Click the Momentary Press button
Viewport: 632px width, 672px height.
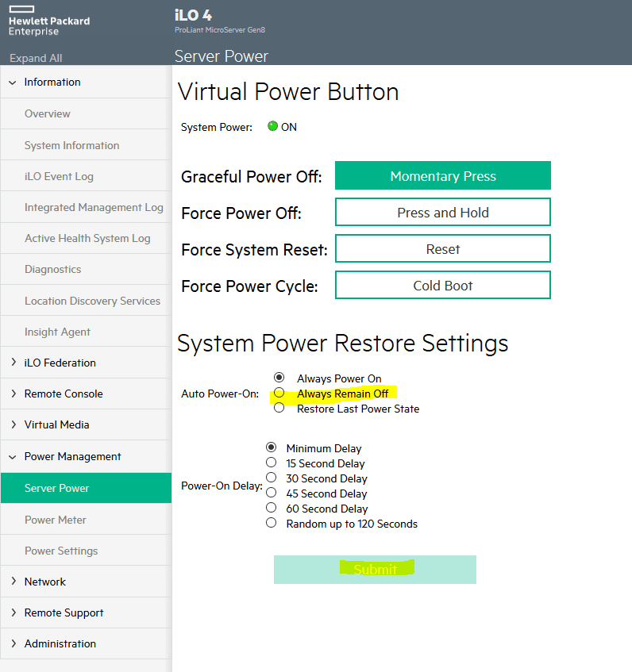point(443,175)
